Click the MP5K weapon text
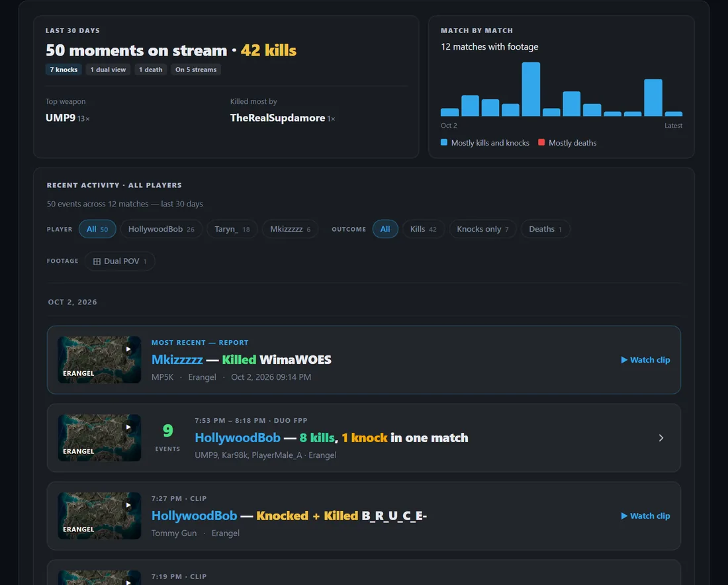Screen dimensions: 728x585 162,377
